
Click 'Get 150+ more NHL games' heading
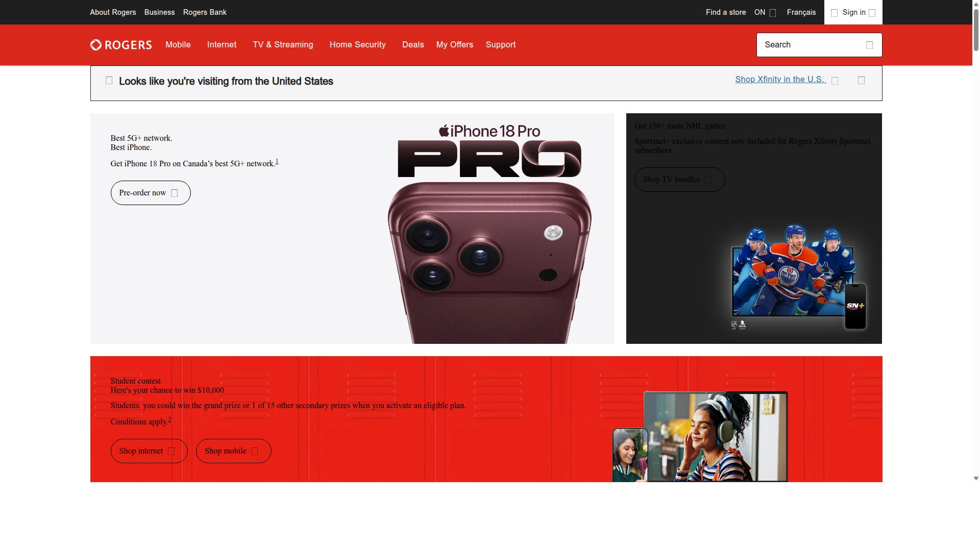pos(680,126)
